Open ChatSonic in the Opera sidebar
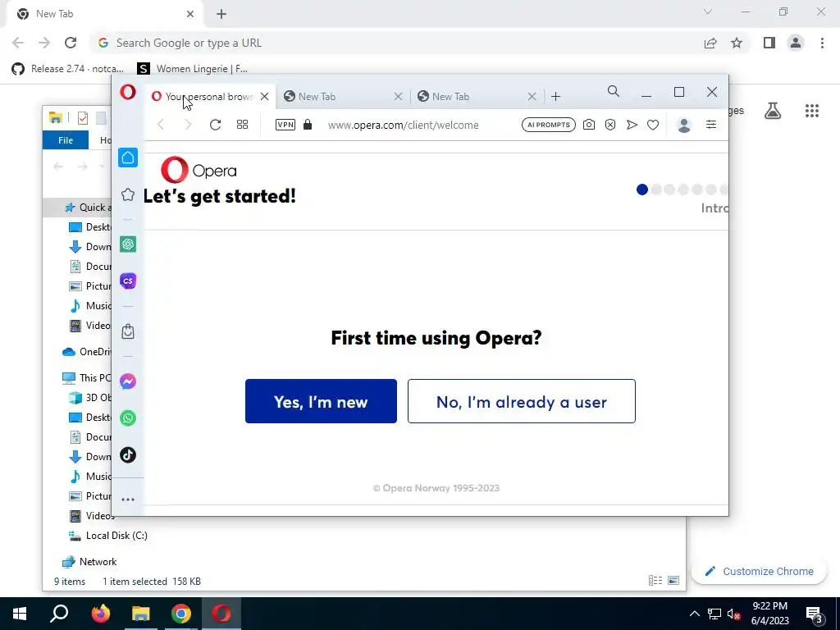Screen dimensions: 840x630 point(128,281)
